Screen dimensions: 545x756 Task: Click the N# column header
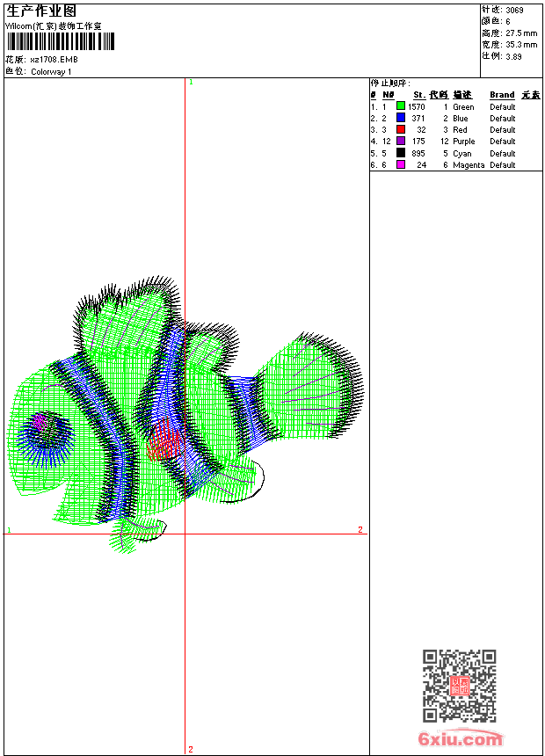(389, 95)
